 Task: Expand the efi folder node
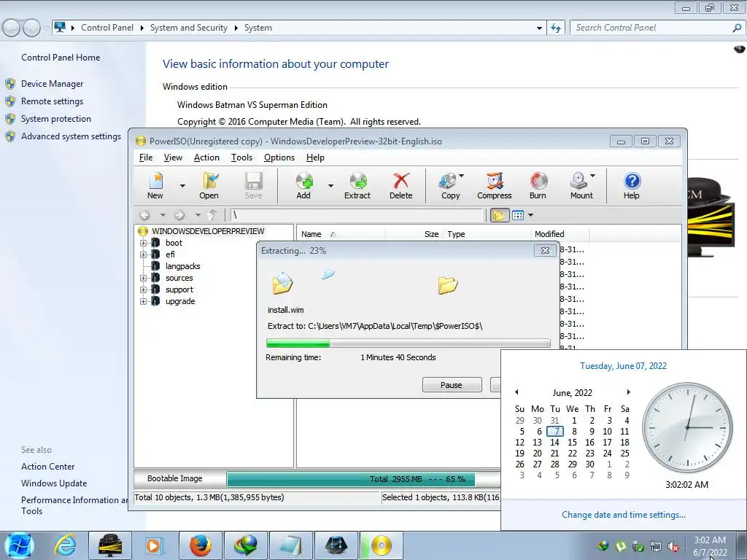143,254
